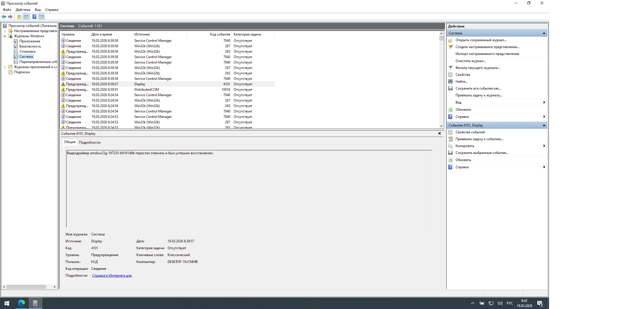Image resolution: width=644 pixels, height=309 pixels.
Task: Open Microsoft Edge from the taskbar
Action: click(x=21, y=303)
